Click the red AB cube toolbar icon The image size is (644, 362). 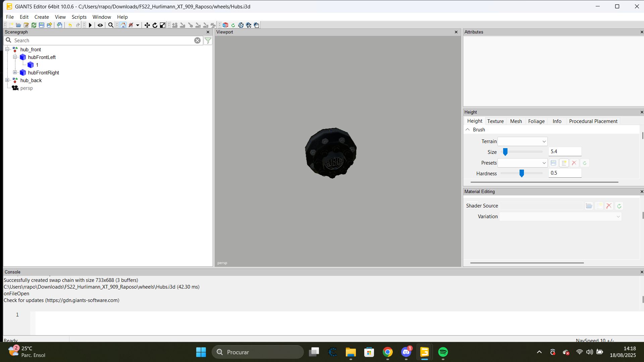(225, 25)
